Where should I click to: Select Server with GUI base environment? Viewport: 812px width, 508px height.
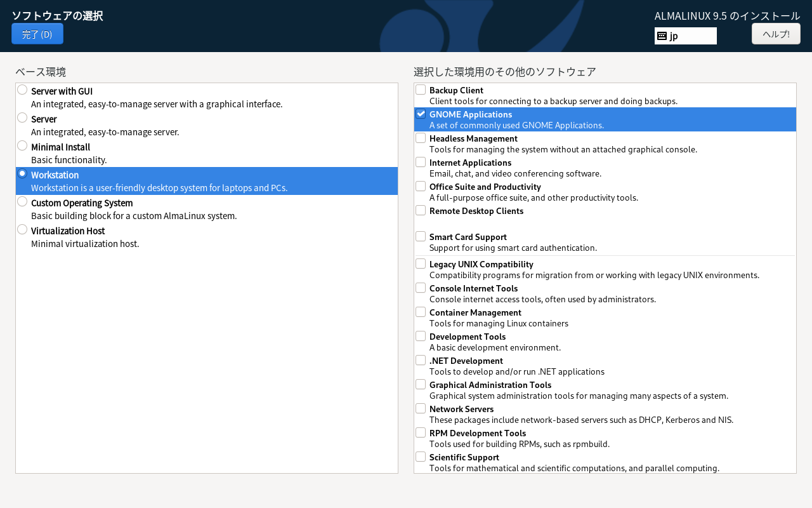[x=22, y=90]
